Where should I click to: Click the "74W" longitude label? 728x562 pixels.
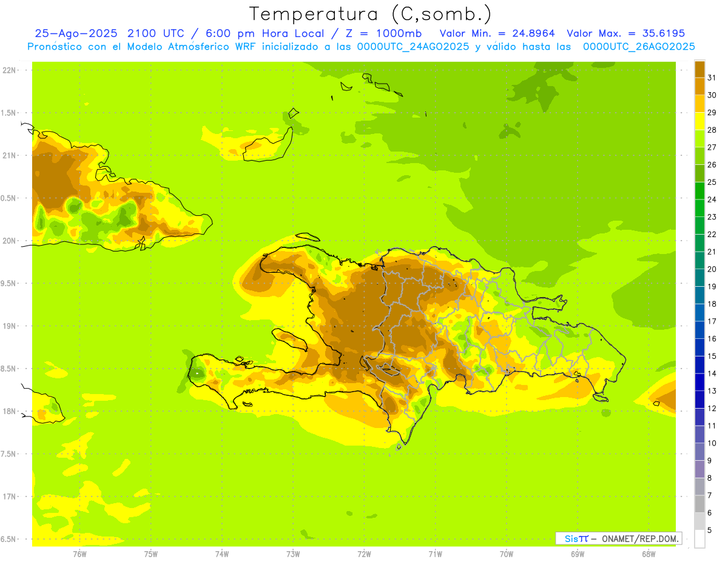point(222,554)
